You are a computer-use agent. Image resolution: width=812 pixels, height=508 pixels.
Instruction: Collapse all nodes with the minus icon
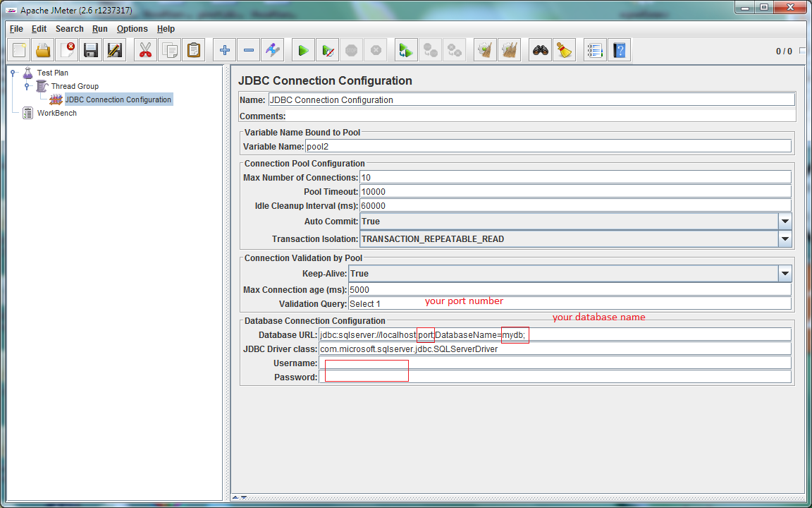click(x=248, y=50)
